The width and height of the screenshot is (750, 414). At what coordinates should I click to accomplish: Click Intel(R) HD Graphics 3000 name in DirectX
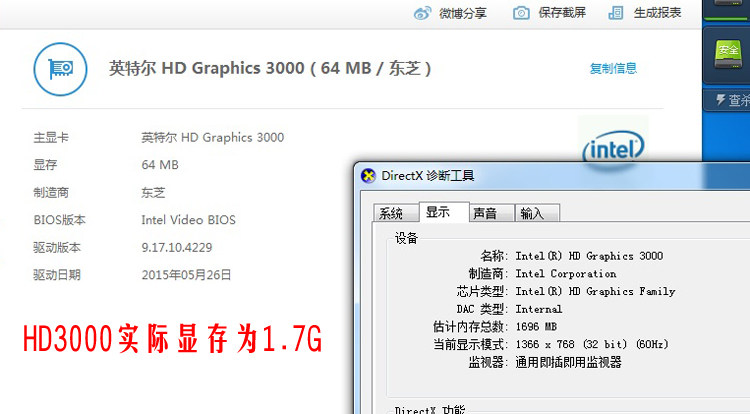pyautogui.click(x=589, y=256)
